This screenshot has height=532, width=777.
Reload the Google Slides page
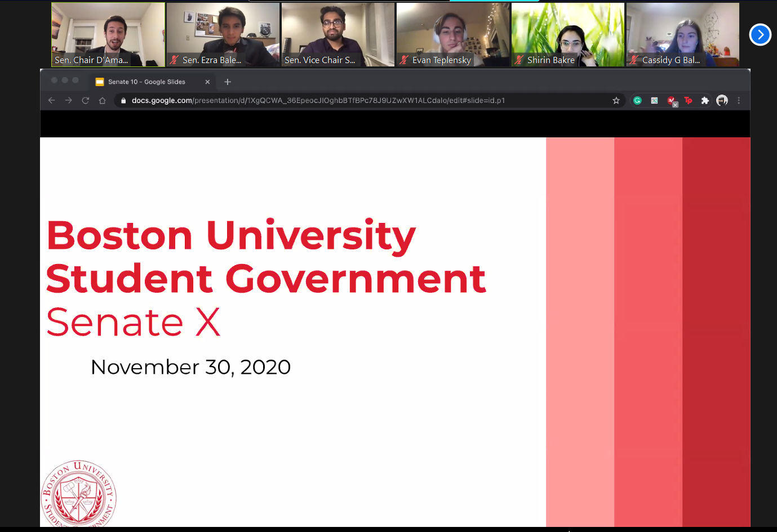coord(86,100)
